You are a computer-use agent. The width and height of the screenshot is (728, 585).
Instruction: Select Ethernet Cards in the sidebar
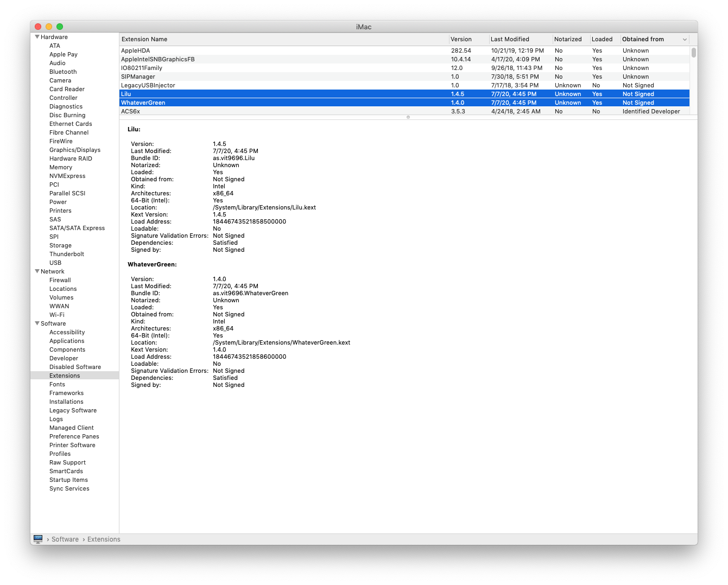pos(71,124)
